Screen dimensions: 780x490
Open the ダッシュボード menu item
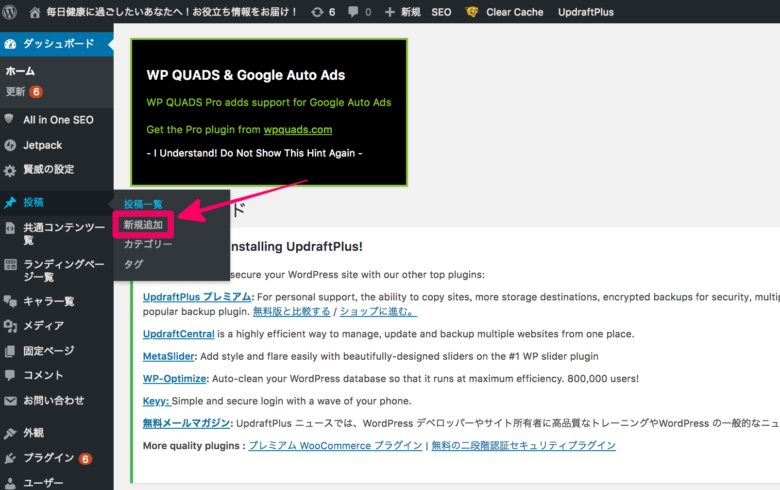[x=57, y=44]
